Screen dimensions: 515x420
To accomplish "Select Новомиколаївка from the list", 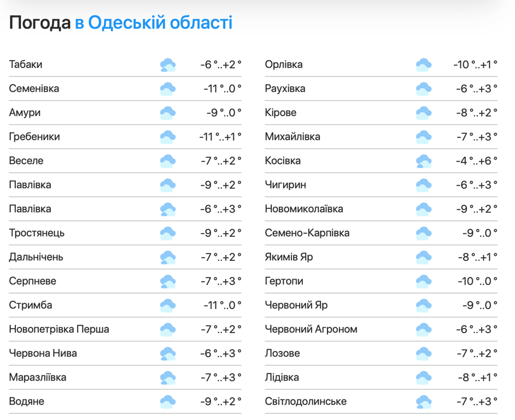I will pos(304,209).
